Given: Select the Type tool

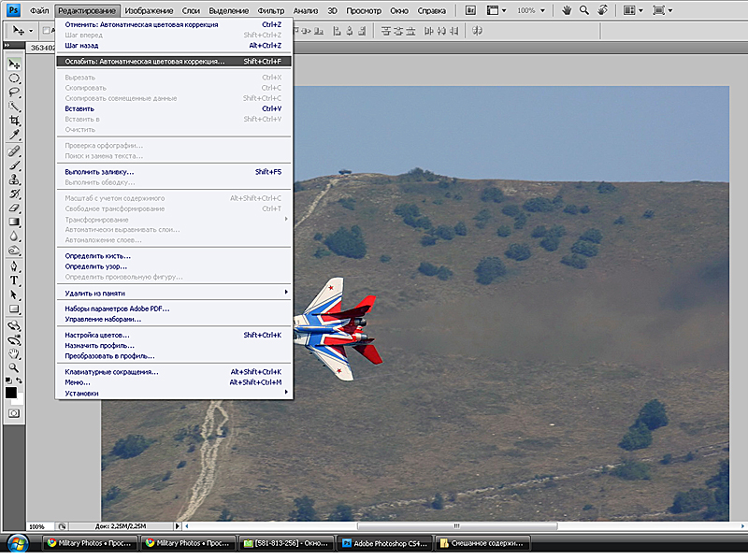Looking at the screenshot, I should pos(14,280).
